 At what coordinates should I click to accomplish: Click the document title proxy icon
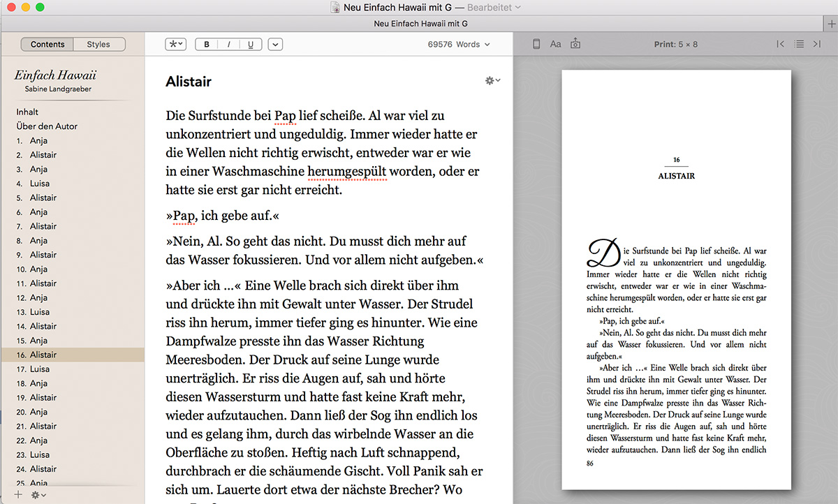pyautogui.click(x=335, y=8)
